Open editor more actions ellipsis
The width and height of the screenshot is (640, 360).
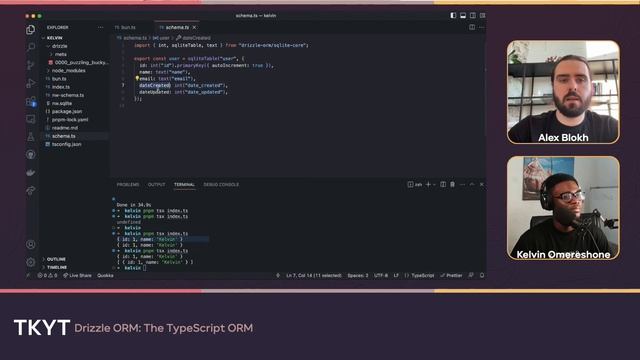(482, 27)
